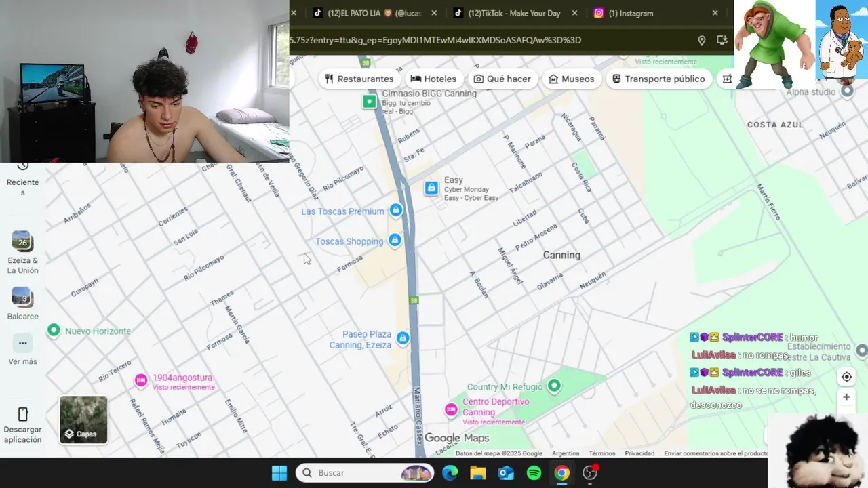Screen dimensions: 868x488
Task: Click the Alpha studio grey marker
Action: [847, 91]
